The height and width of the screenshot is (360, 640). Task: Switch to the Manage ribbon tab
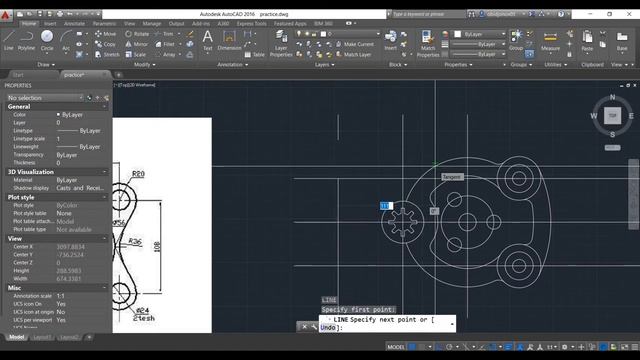(151, 24)
